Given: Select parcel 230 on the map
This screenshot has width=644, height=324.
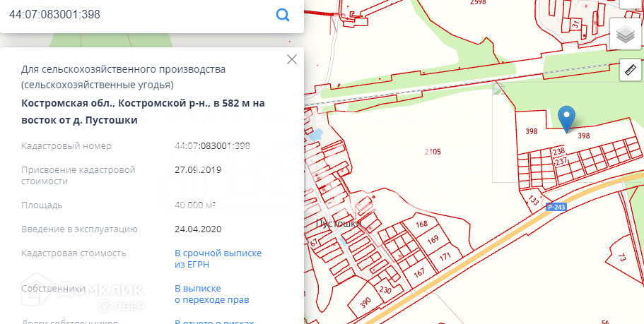Looking at the screenshot, I should point(385,289).
